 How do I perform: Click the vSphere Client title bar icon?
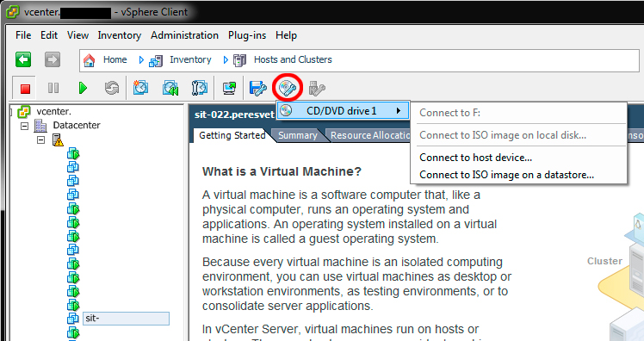(x=13, y=12)
